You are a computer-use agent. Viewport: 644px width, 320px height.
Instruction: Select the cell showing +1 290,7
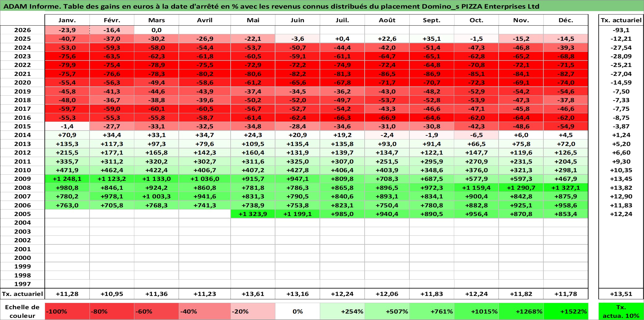(x=521, y=188)
